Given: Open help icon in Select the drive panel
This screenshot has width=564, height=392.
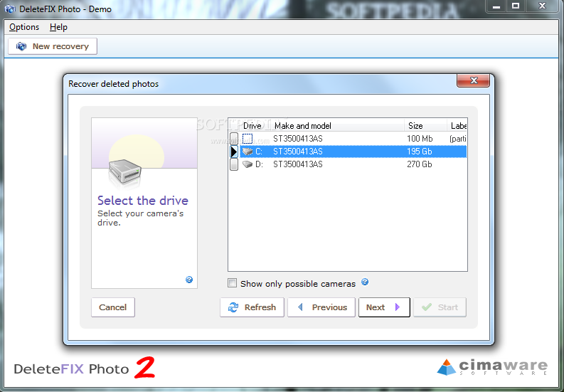Looking at the screenshot, I should click(x=189, y=280).
